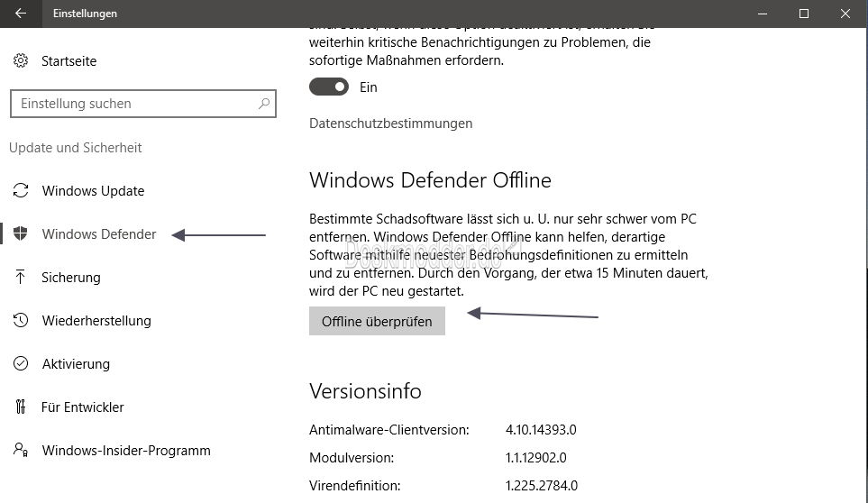Screen dimensions: 868x503
Task: Click the Wiederherstellung history icon
Action: tap(21, 320)
